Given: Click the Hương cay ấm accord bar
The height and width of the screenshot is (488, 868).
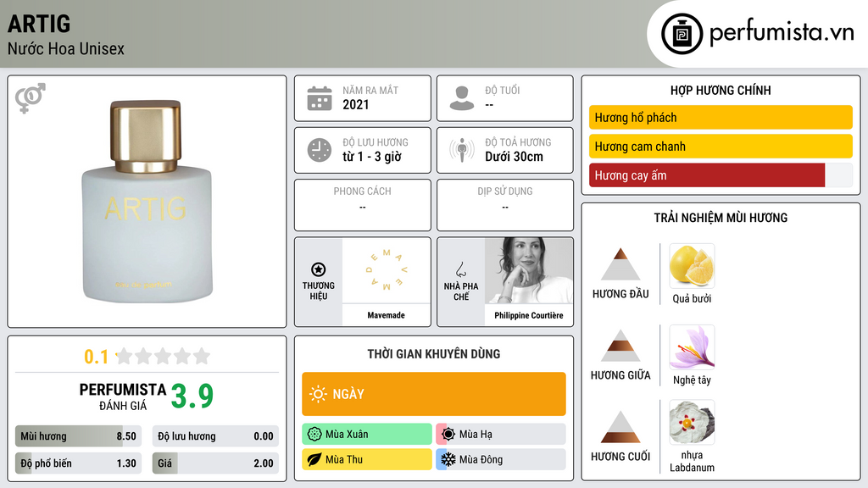Looking at the screenshot, I should tap(721, 175).
